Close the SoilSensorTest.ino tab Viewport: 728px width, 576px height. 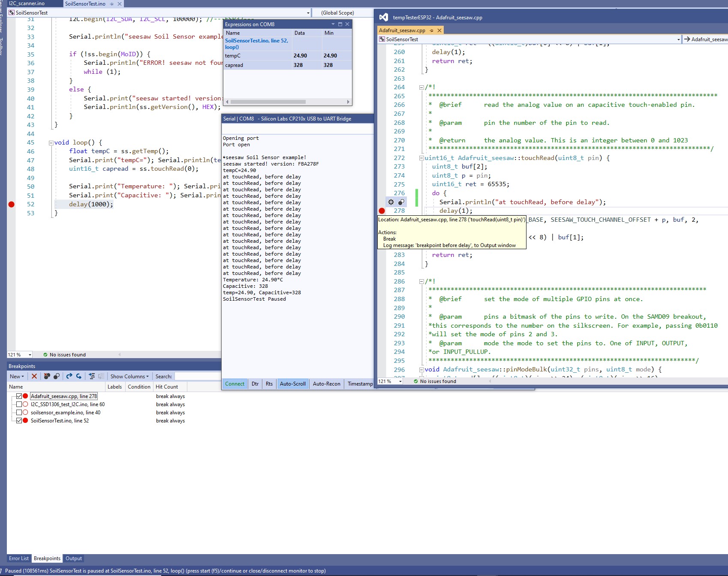coord(120,4)
